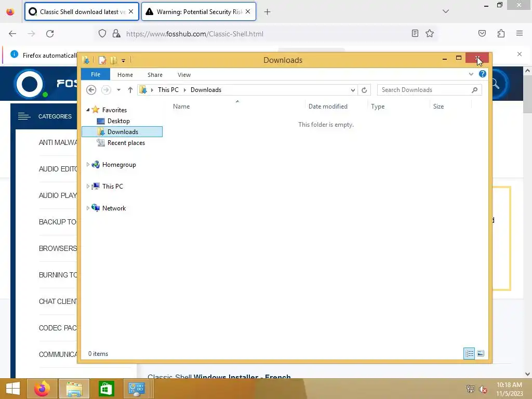Go up one folder level
This screenshot has height=399, width=532.
(x=130, y=90)
